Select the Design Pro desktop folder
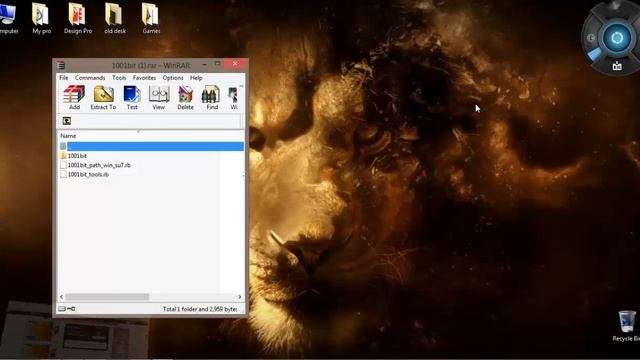This screenshot has width=640, height=360. (x=78, y=18)
